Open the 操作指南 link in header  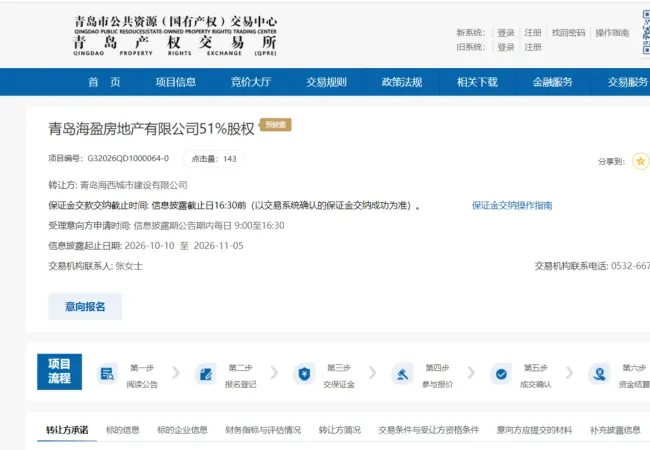pos(612,33)
